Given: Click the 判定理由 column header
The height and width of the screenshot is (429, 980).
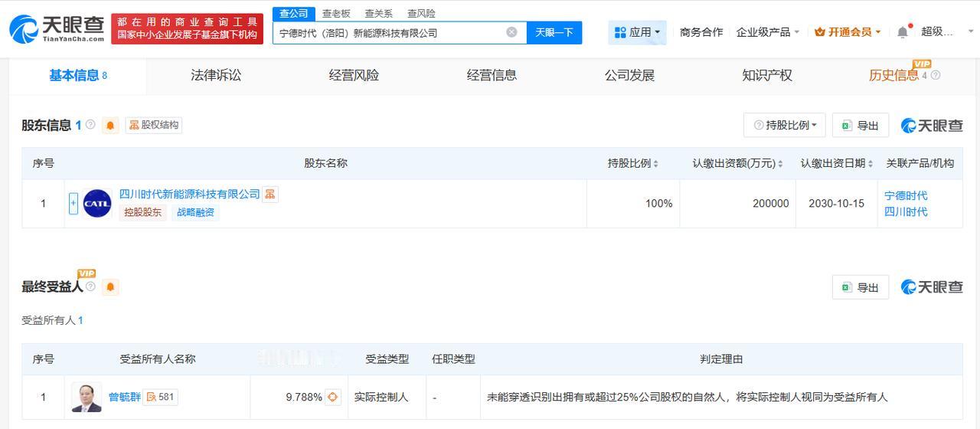Looking at the screenshot, I should tap(721, 359).
